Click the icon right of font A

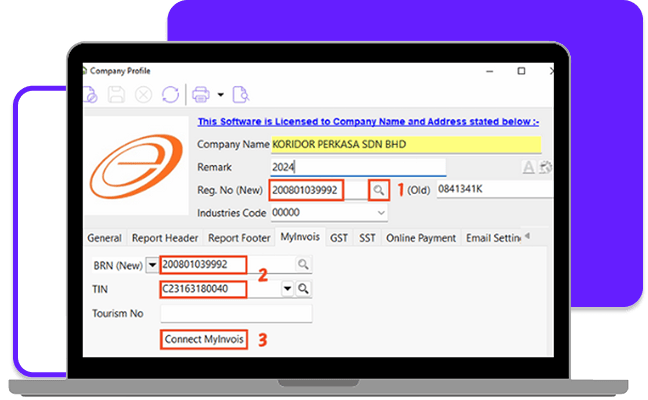[x=546, y=167]
